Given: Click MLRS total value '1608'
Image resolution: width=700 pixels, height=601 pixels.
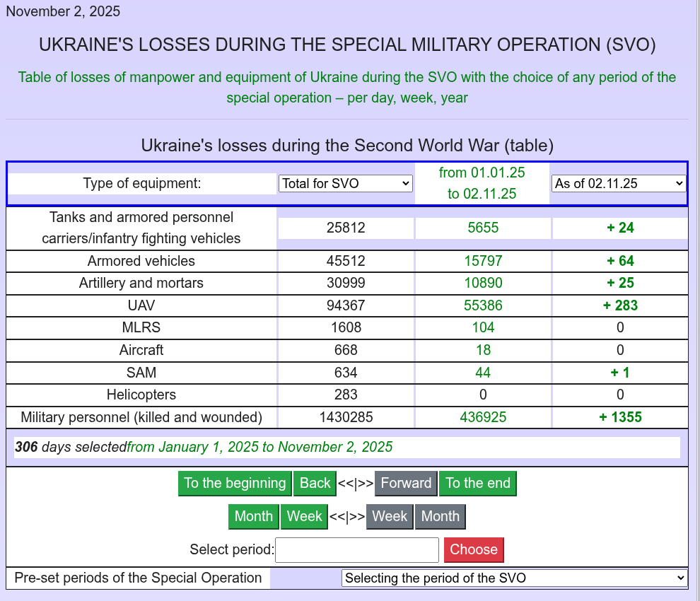Looking at the screenshot, I should click(x=346, y=328).
